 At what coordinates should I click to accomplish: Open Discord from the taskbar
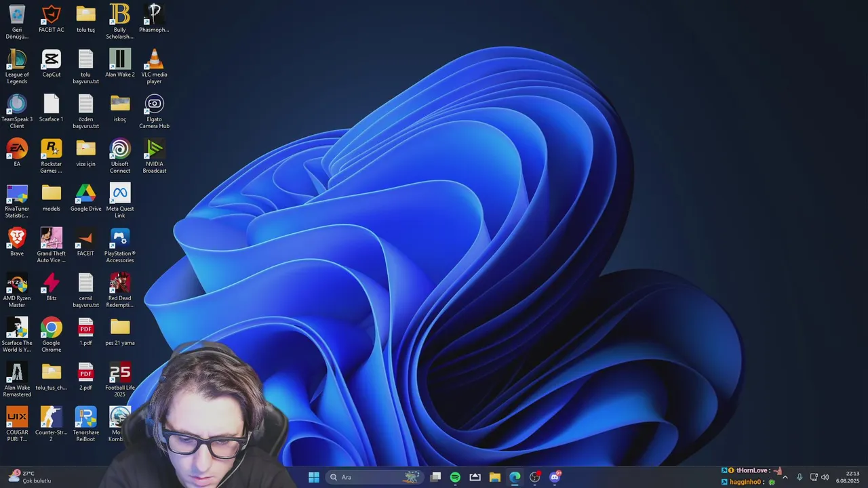pos(555,477)
